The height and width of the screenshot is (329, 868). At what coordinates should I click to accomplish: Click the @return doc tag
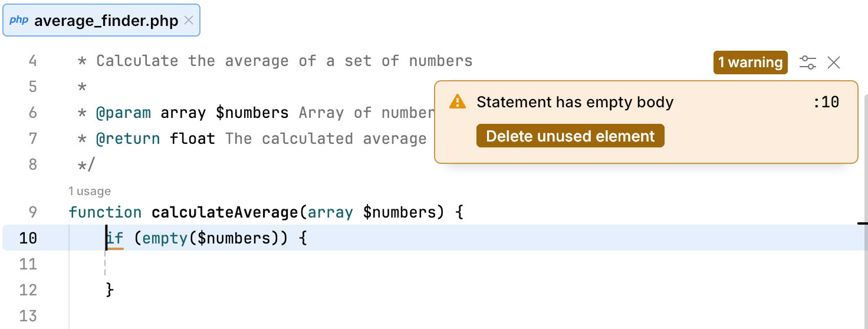128,139
